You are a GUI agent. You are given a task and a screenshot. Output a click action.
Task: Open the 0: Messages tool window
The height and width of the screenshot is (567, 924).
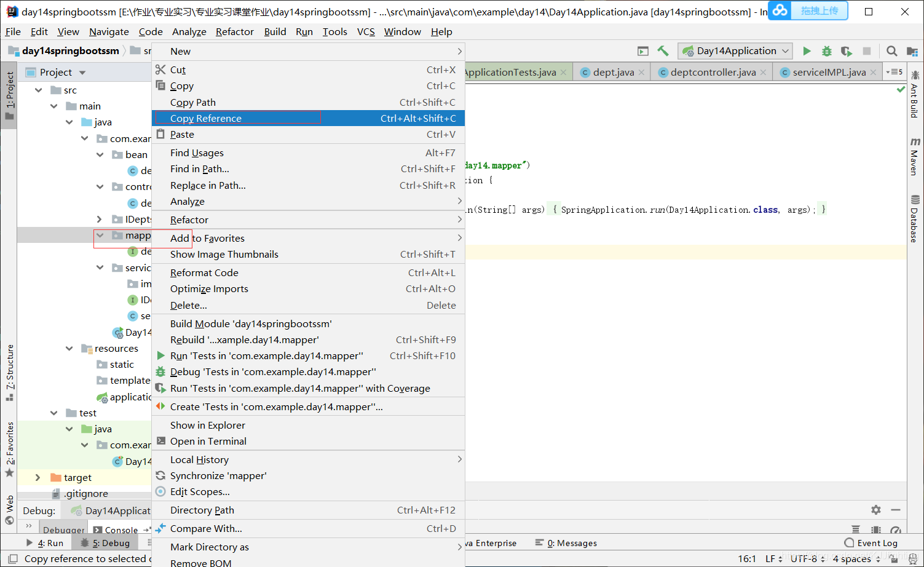coord(566,543)
